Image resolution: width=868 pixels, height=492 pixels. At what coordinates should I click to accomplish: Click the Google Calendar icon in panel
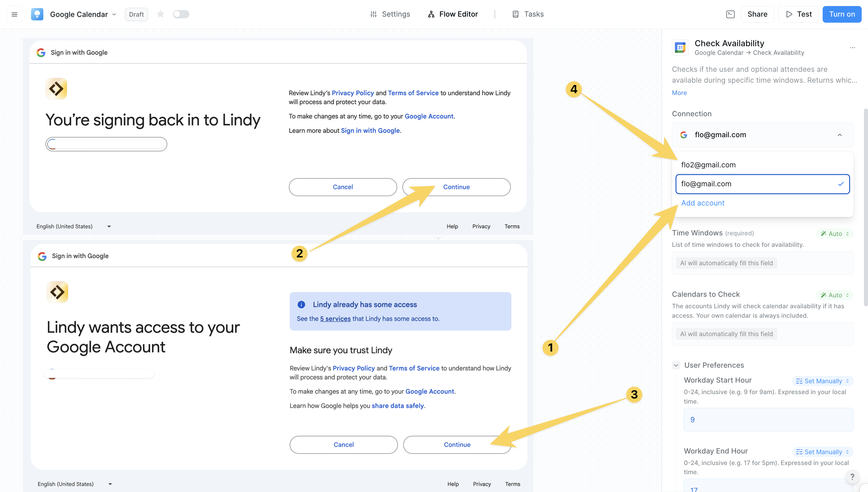point(680,48)
